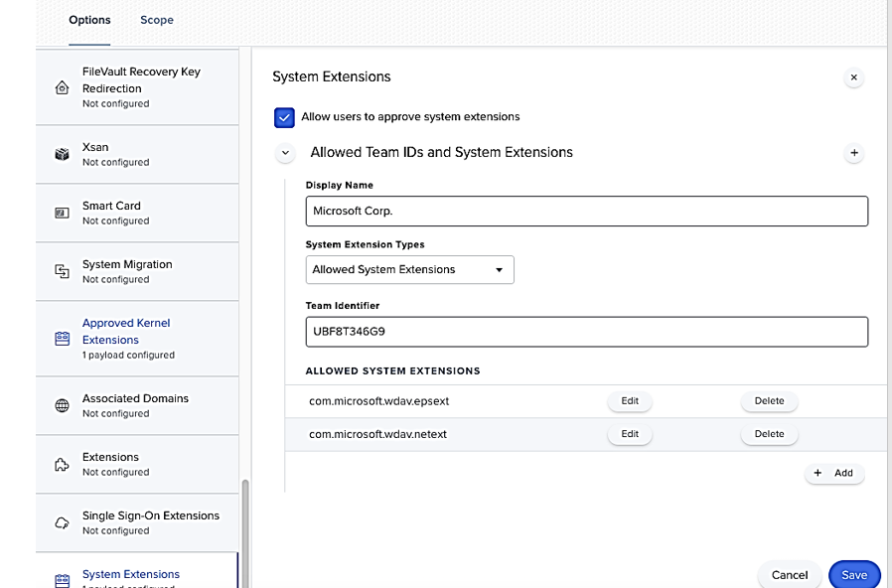
Task: Collapse Allowed Team IDs and System Extensions section
Action: tap(286, 154)
